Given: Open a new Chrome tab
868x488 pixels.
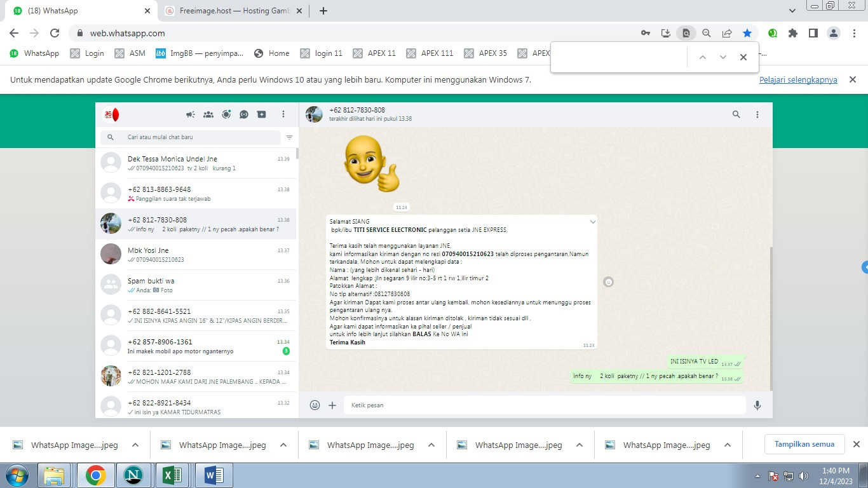Looking at the screenshot, I should point(323,11).
